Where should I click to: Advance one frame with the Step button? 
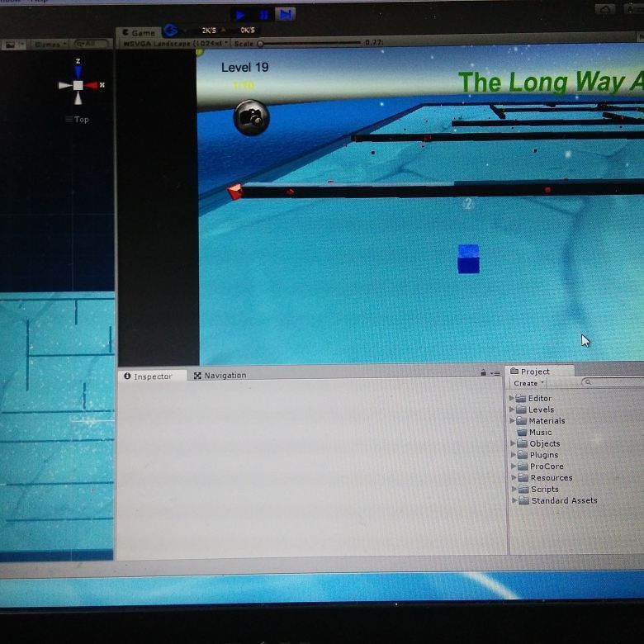pyautogui.click(x=286, y=15)
